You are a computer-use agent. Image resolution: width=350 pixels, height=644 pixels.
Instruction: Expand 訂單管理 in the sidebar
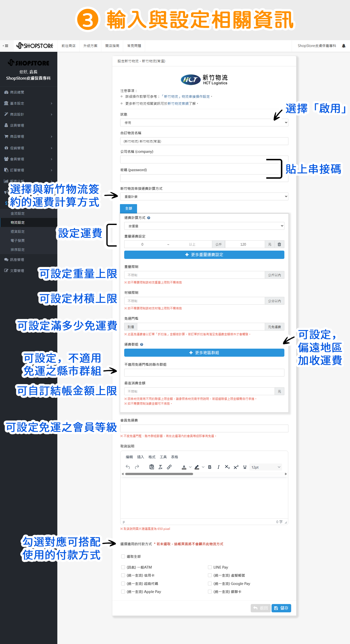tap(29, 170)
